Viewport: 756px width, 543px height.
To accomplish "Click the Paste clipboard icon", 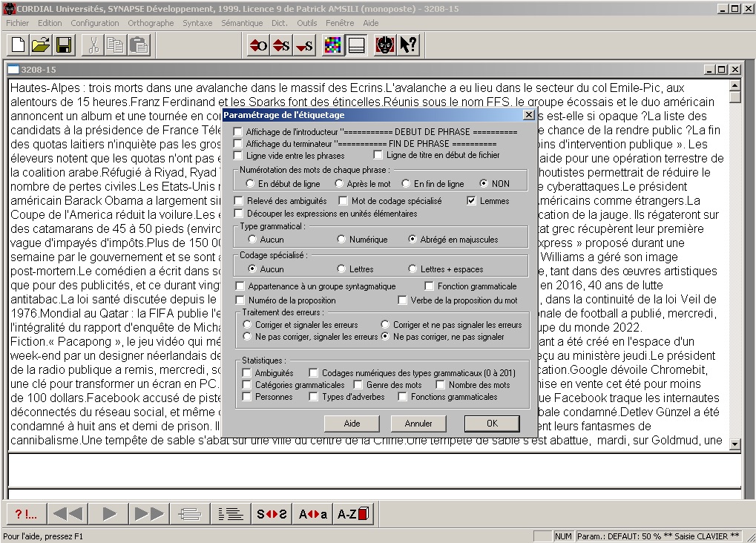I will pos(139,45).
